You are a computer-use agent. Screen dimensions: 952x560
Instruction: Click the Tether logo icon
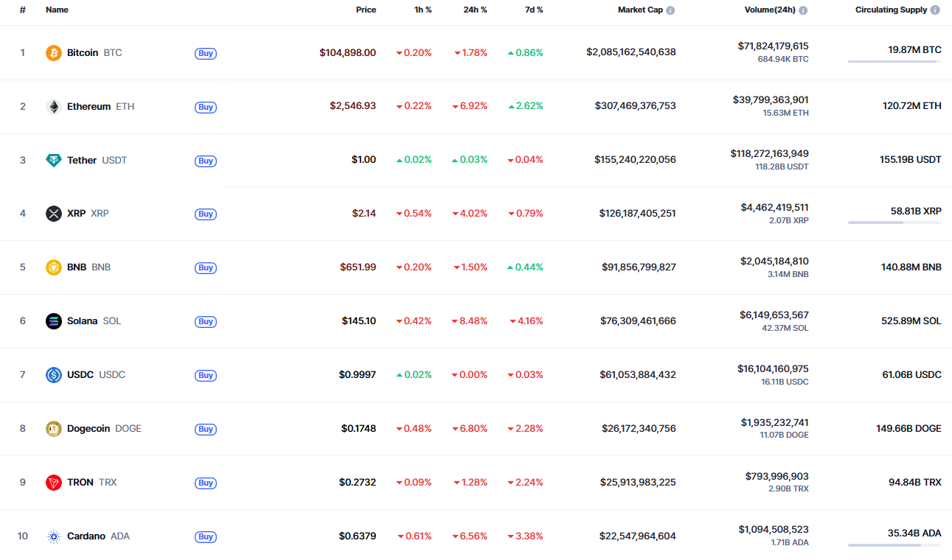(x=54, y=161)
